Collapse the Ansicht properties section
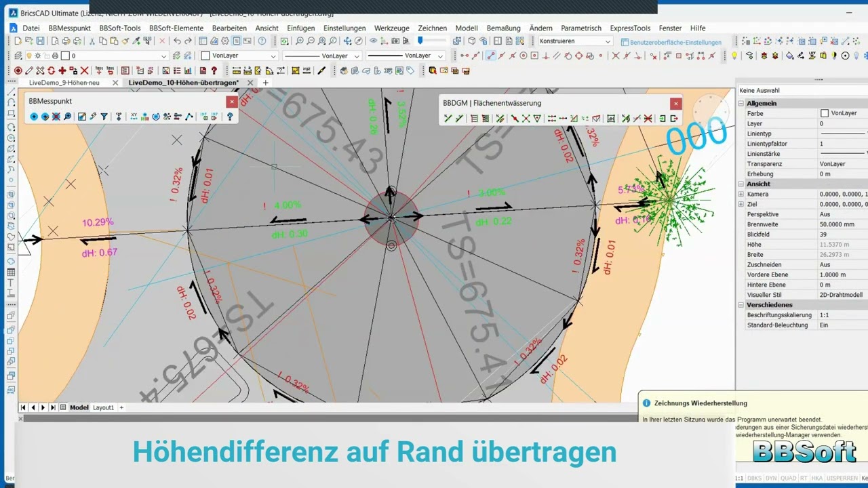This screenshot has width=868, height=488. pos(741,184)
